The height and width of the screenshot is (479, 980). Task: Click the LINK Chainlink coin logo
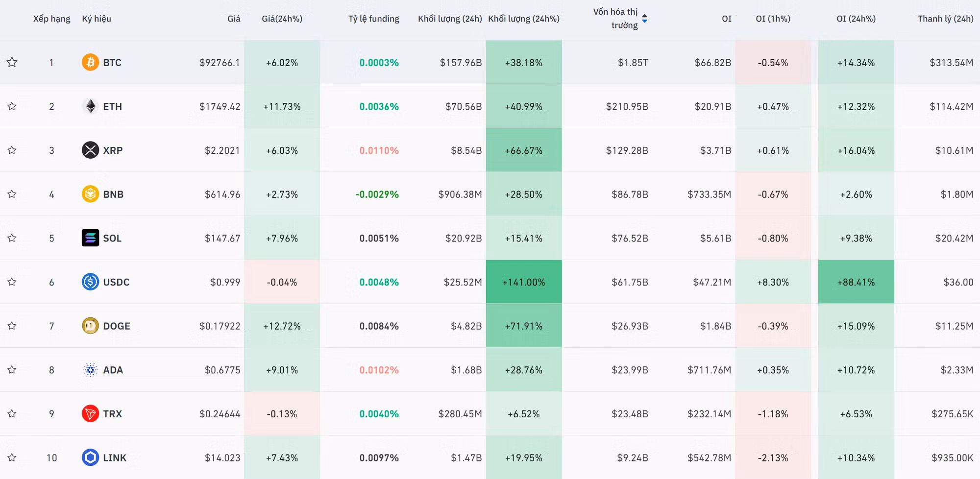pos(90,457)
